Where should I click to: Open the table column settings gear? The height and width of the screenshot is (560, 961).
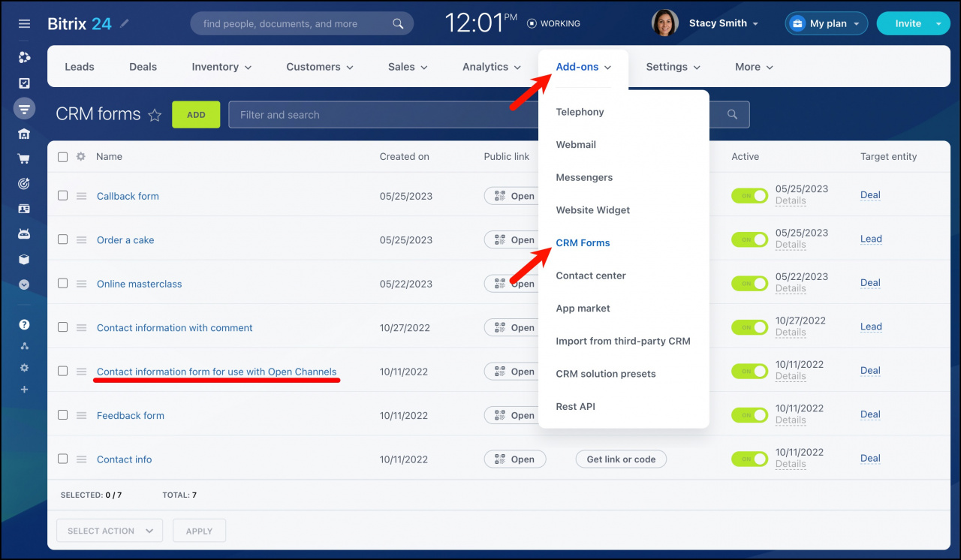point(81,157)
